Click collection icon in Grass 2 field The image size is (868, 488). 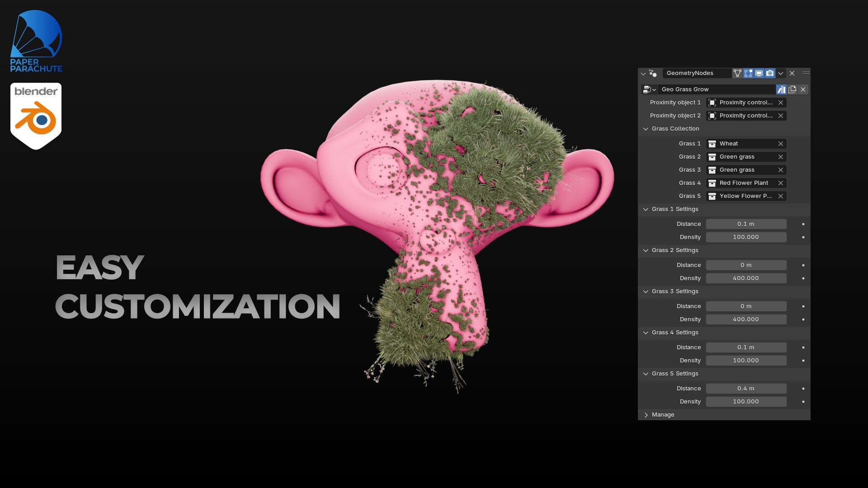point(712,157)
